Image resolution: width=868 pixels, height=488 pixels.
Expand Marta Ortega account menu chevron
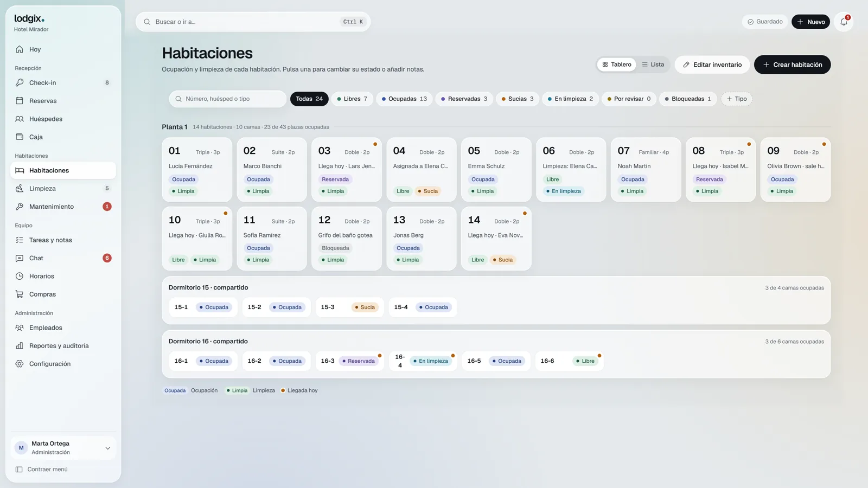[x=107, y=448]
